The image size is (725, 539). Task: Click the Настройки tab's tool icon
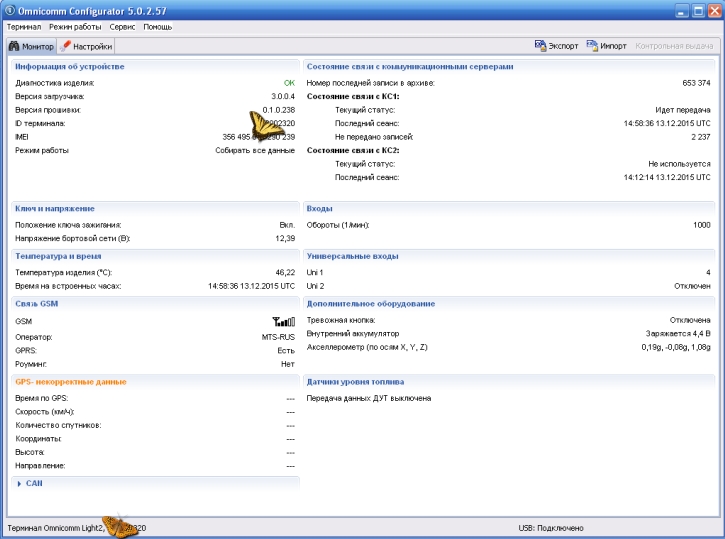click(x=66, y=46)
